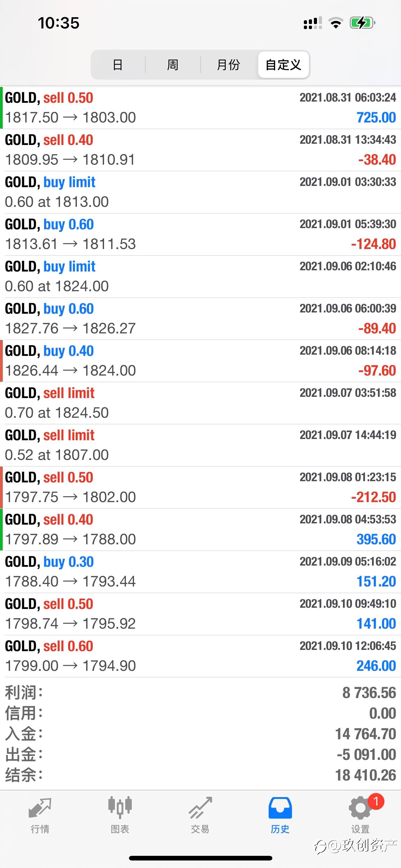401x868 pixels.
Task: Open GOLD sell 0.50 trade losing -212.50
Action: [201, 487]
